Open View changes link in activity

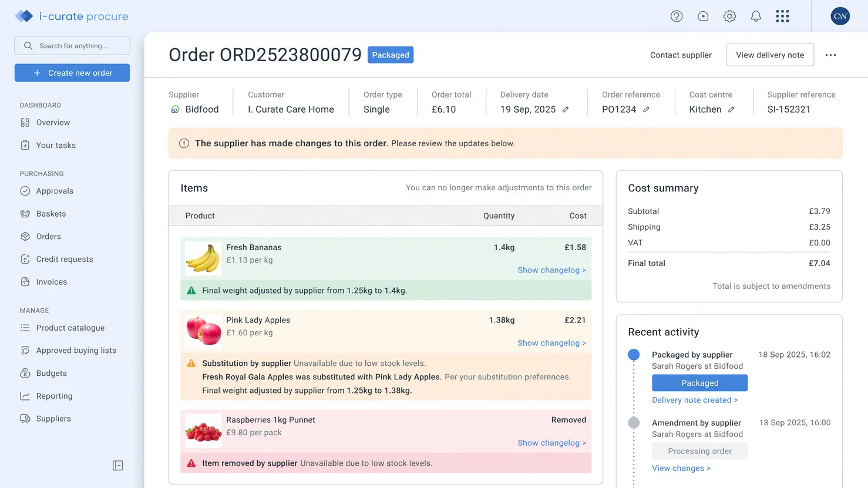pos(681,468)
